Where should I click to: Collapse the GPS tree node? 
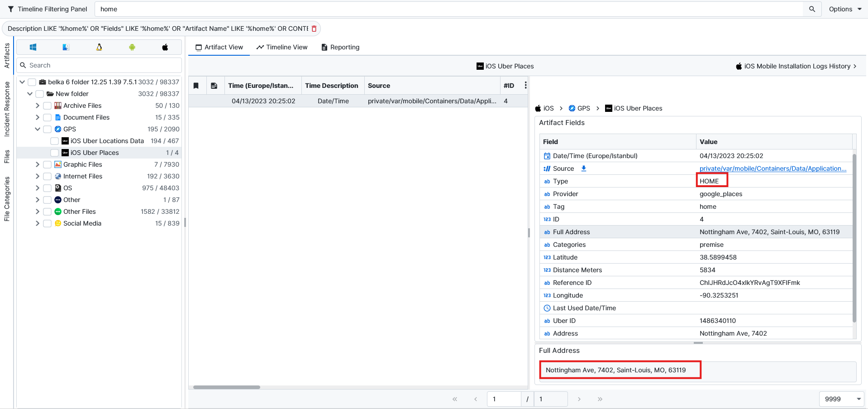click(x=38, y=129)
